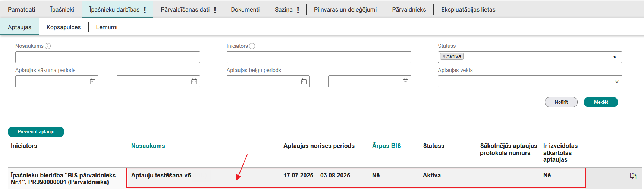This screenshot has width=644, height=189.
Task: Expand the Aptaujas veids dropdown
Action: click(x=530, y=81)
